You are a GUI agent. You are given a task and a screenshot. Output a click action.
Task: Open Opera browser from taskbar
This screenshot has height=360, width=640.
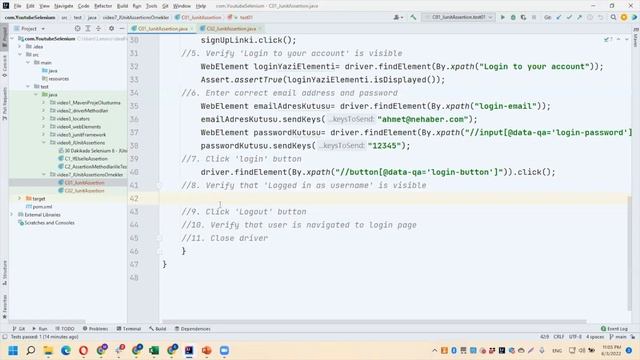click(x=83, y=351)
